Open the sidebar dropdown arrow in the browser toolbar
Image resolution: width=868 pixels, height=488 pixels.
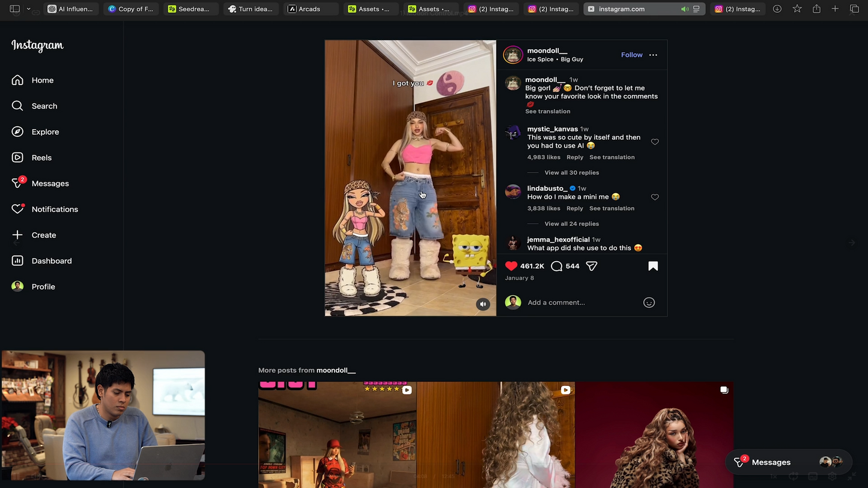(x=28, y=9)
